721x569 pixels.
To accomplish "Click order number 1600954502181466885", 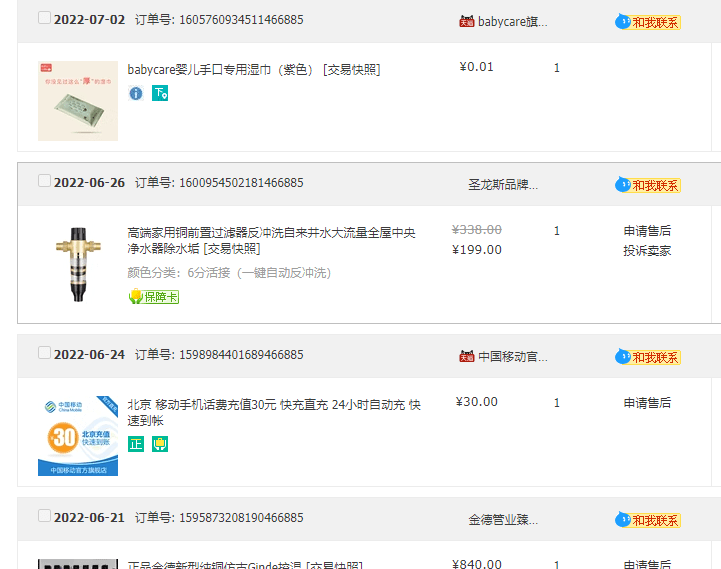I will click(241, 183).
